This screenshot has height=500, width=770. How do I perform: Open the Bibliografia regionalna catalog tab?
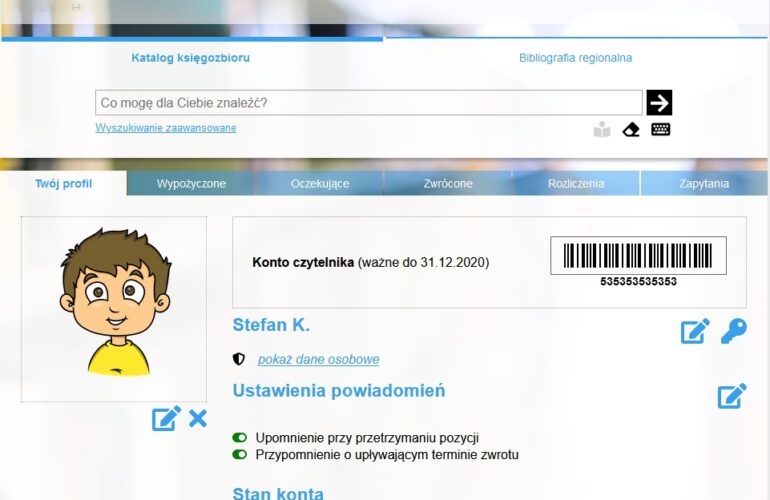[x=575, y=58]
